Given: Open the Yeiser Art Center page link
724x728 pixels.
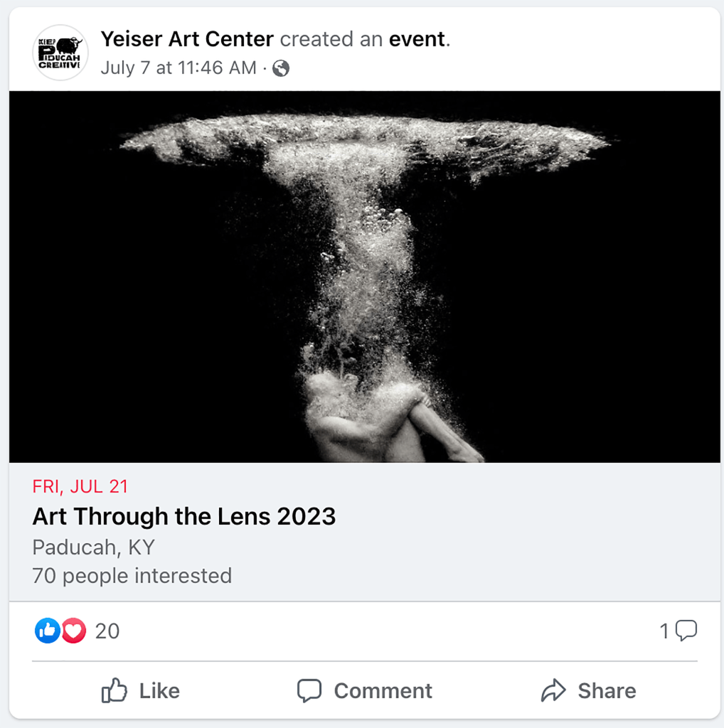Looking at the screenshot, I should click(187, 39).
